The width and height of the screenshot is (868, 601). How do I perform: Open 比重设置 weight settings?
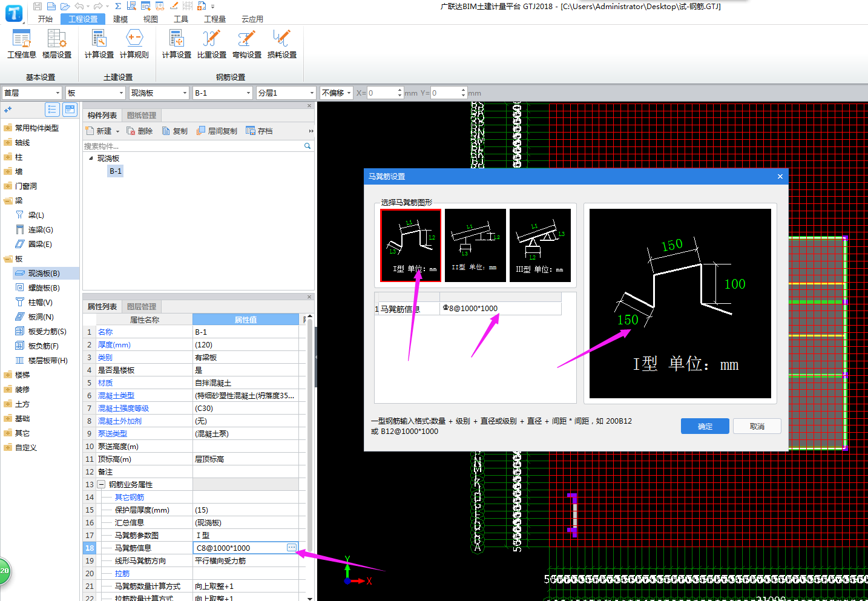click(x=212, y=44)
